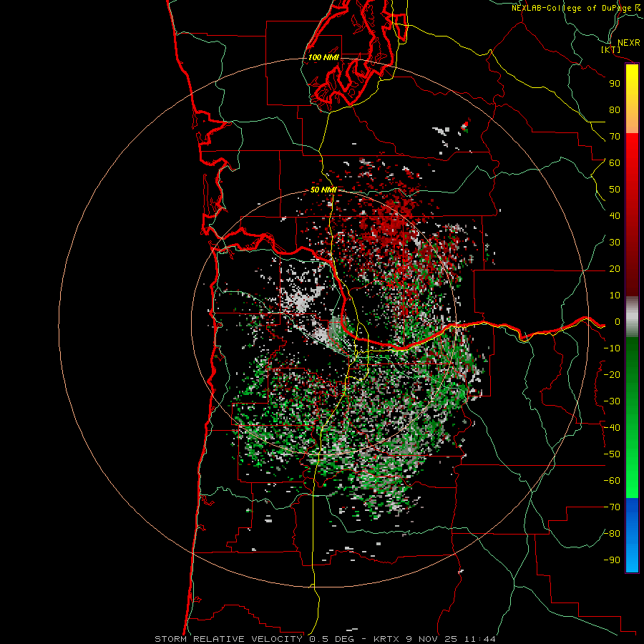The image size is (644, 644).
Task: Click the 70 value on the velocity scale
Action: coord(615,137)
